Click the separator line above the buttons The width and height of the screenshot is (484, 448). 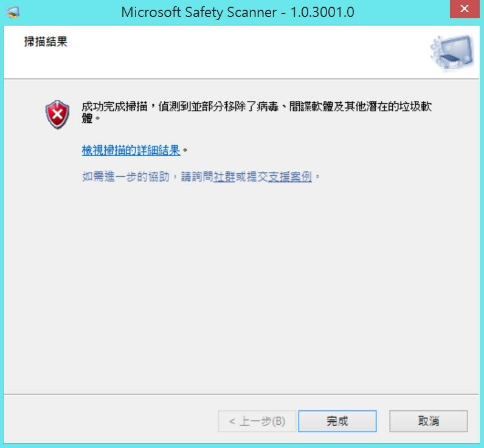[x=241, y=395]
